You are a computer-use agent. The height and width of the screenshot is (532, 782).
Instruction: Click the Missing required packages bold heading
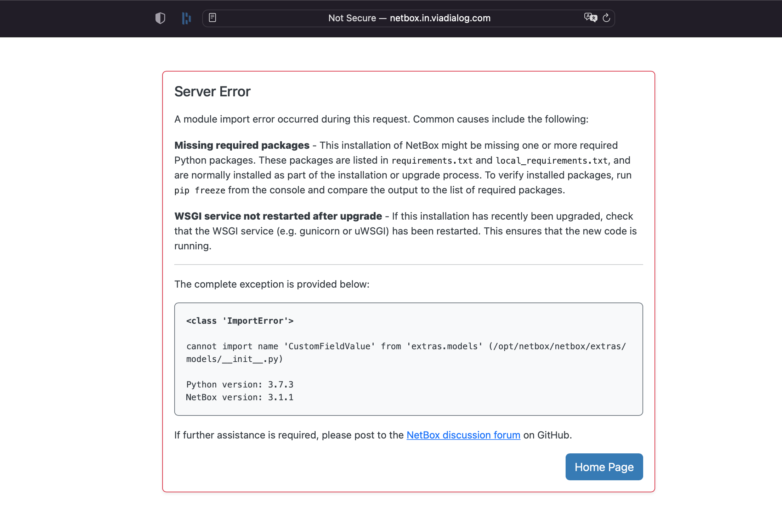(x=241, y=145)
